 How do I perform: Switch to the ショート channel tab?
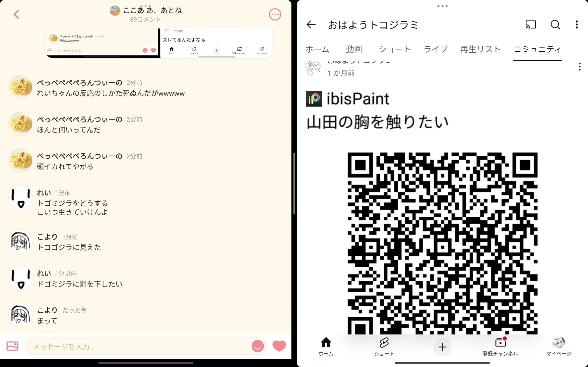[395, 49]
